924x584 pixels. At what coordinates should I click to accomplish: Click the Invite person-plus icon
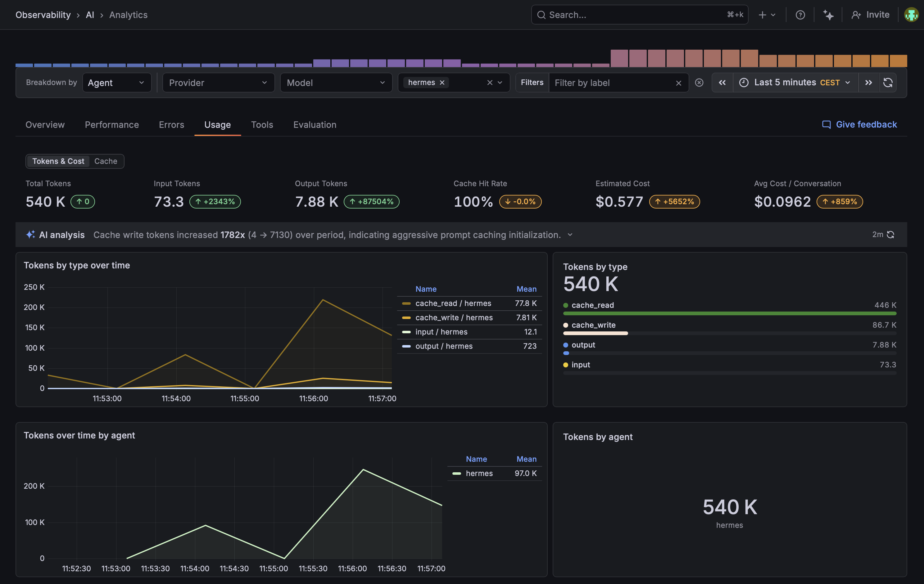[x=856, y=15]
